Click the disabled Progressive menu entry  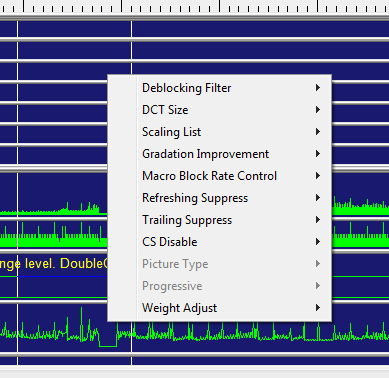(219, 286)
